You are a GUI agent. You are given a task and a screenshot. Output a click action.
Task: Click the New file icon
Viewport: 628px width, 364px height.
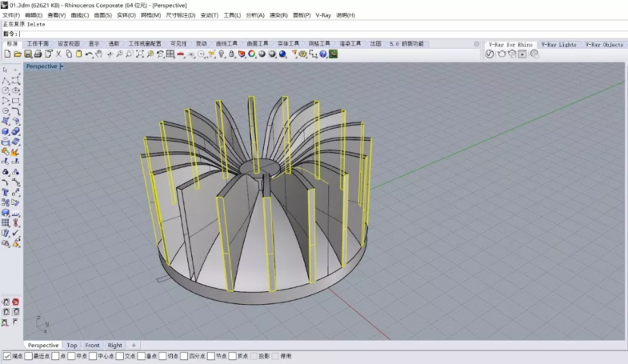point(6,54)
